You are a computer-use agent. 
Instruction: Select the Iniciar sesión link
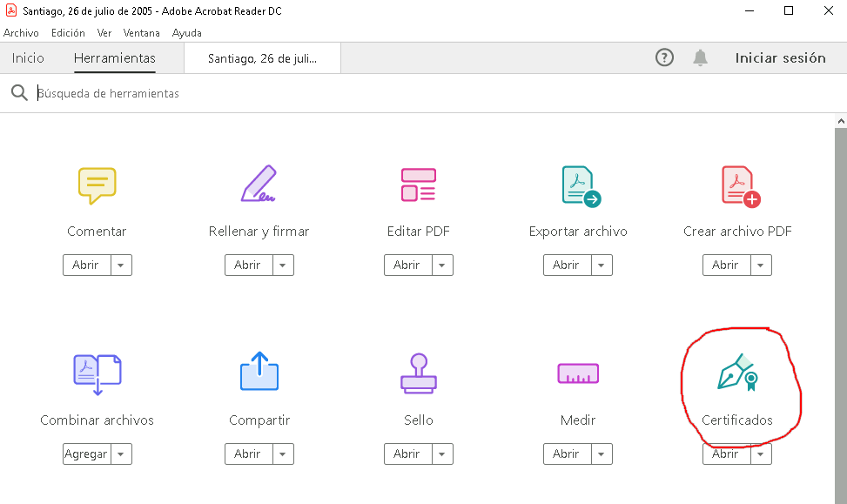(780, 57)
